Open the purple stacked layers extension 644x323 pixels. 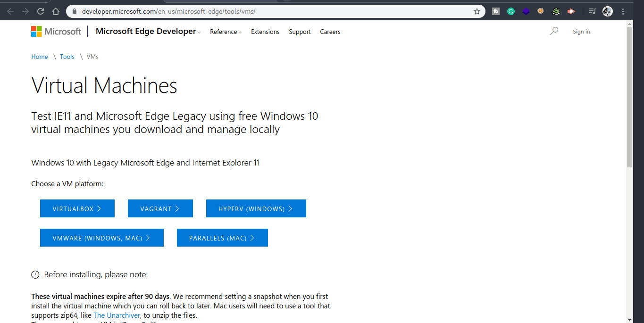[526, 11]
